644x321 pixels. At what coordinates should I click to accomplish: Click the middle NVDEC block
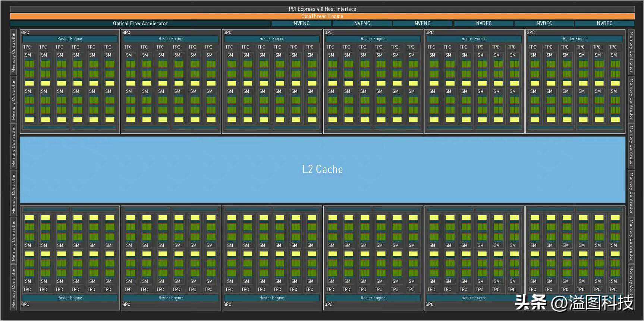coord(544,23)
